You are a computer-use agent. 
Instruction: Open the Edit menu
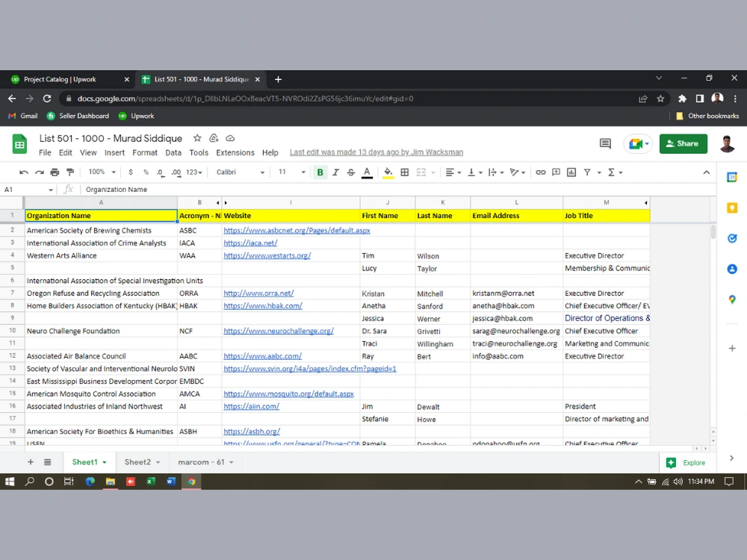point(65,153)
